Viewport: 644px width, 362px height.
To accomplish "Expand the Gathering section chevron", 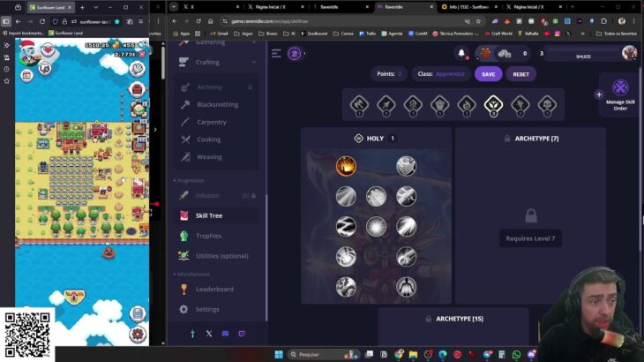I will (254, 42).
